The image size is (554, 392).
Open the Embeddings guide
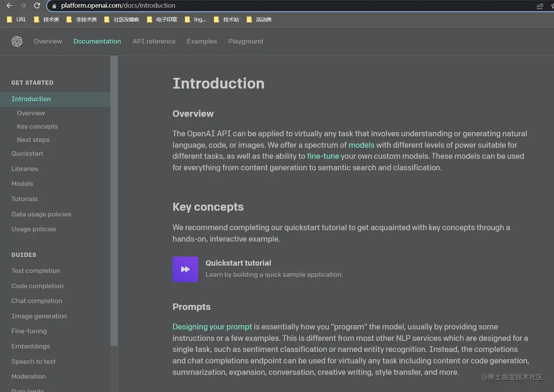[31, 346]
